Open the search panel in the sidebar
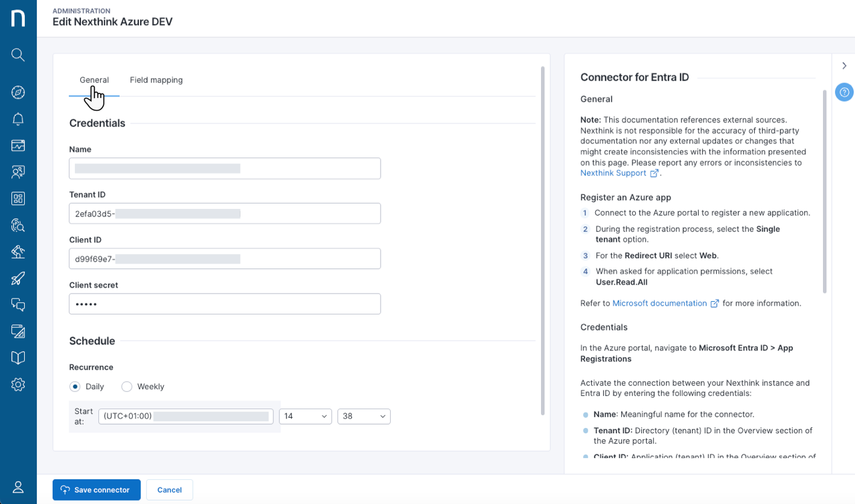 pyautogui.click(x=18, y=55)
